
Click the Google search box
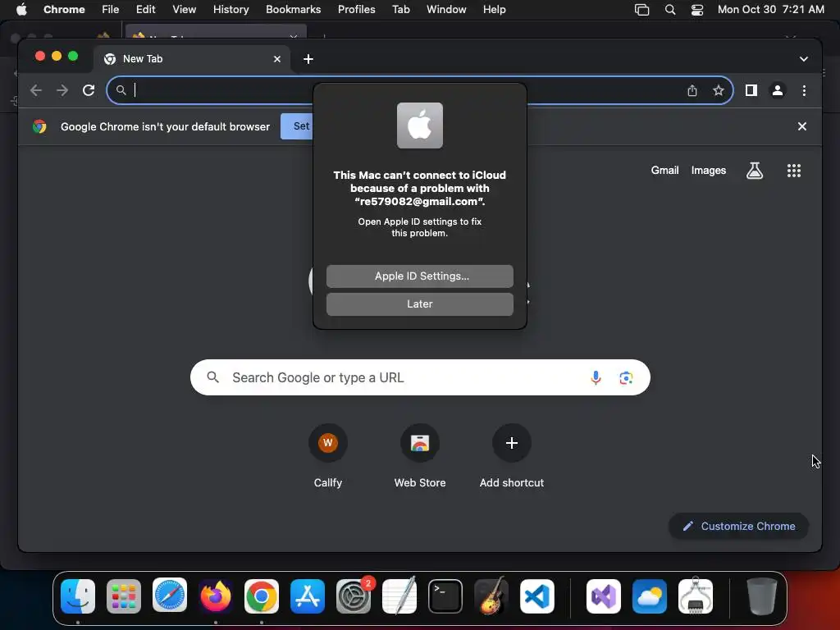(420, 377)
